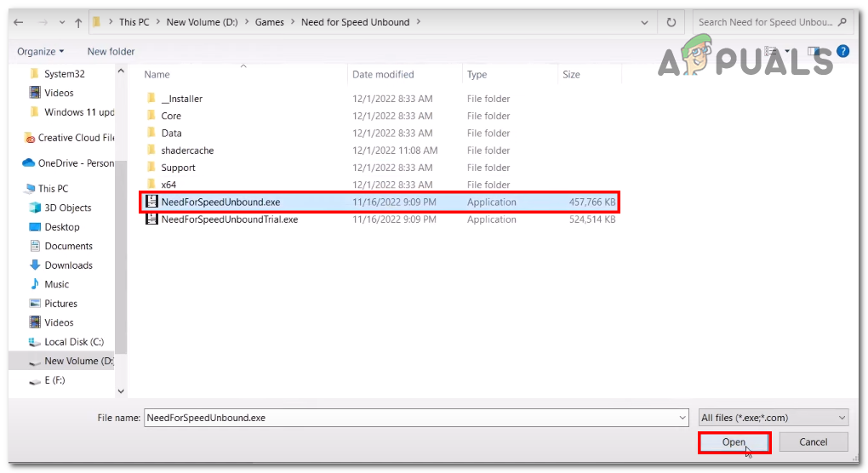This screenshot has height=473, width=868.
Task: Sort by Date modified column
Action: click(383, 75)
